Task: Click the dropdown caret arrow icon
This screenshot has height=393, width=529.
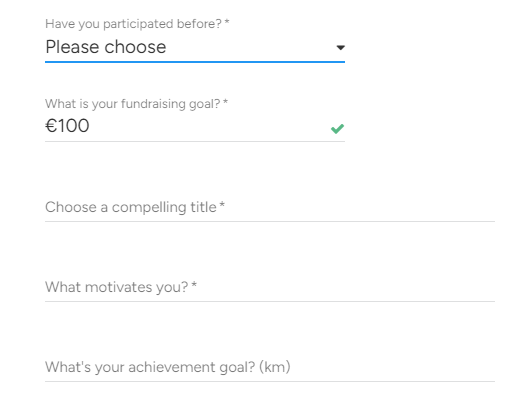Action: point(340,48)
